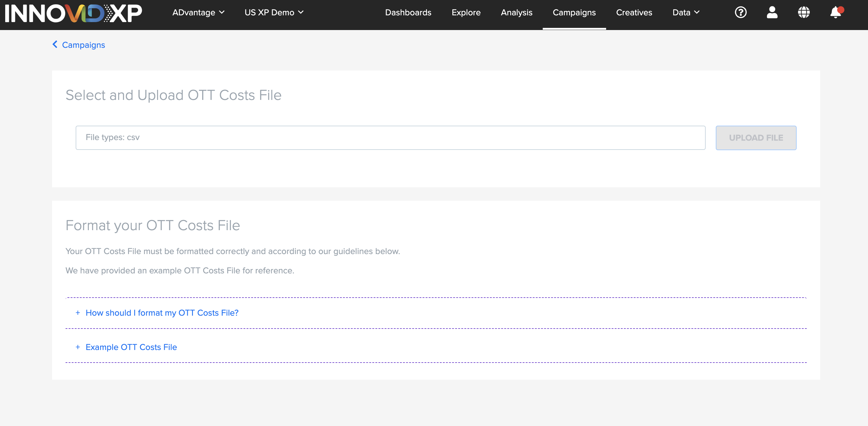Image resolution: width=868 pixels, height=426 pixels.
Task: Click the UPLOAD FILE button
Action: pos(756,138)
